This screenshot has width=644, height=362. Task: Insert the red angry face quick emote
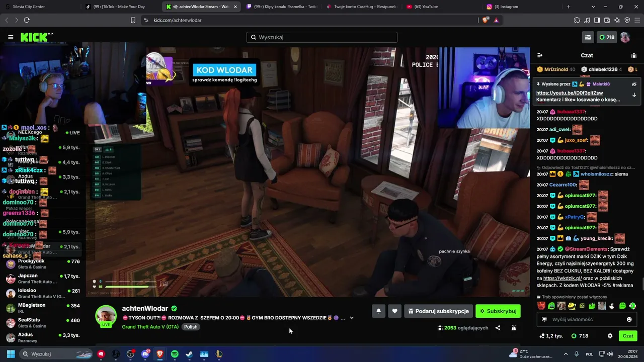tap(541, 306)
